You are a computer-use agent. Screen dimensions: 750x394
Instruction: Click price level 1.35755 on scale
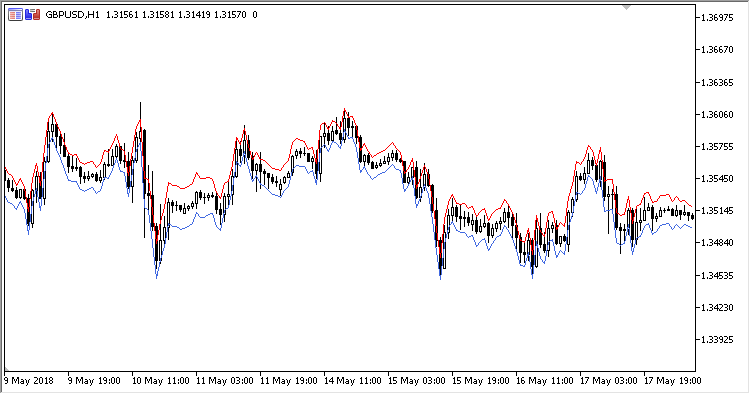coord(717,147)
